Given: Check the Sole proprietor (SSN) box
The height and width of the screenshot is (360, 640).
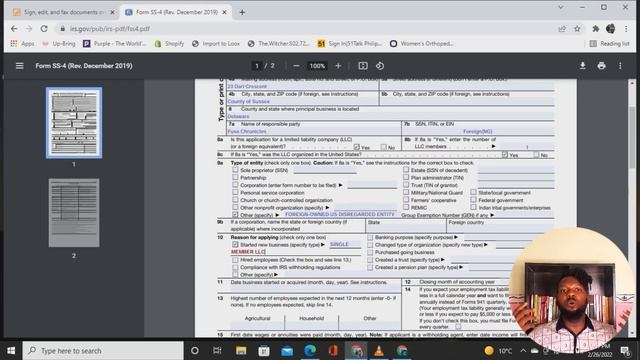Looking at the screenshot, I should 235,170.
